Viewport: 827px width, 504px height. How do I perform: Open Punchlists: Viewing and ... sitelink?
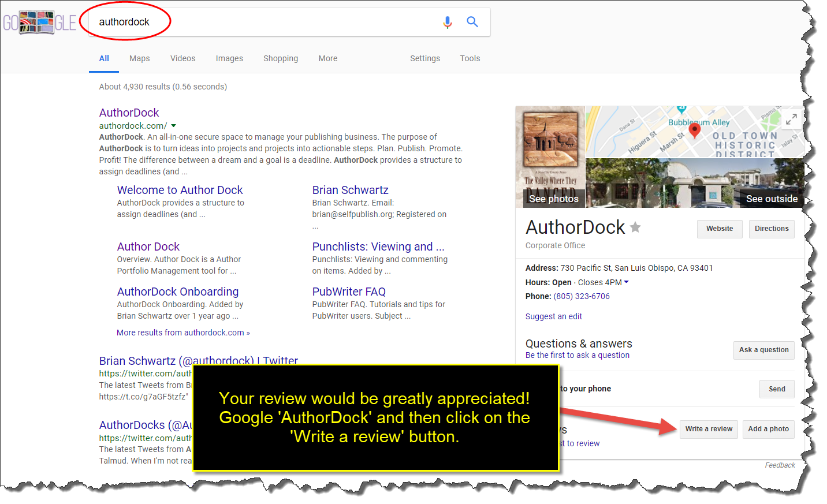[x=378, y=247]
